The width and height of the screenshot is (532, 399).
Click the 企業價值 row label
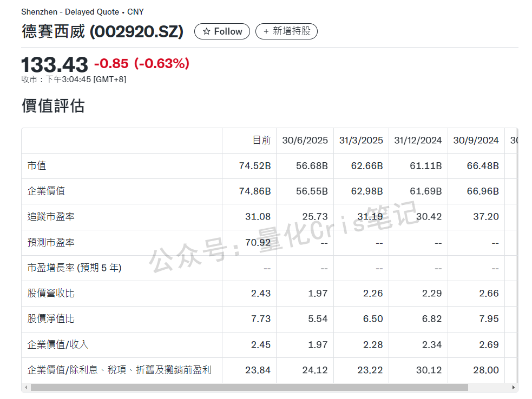[x=46, y=191]
